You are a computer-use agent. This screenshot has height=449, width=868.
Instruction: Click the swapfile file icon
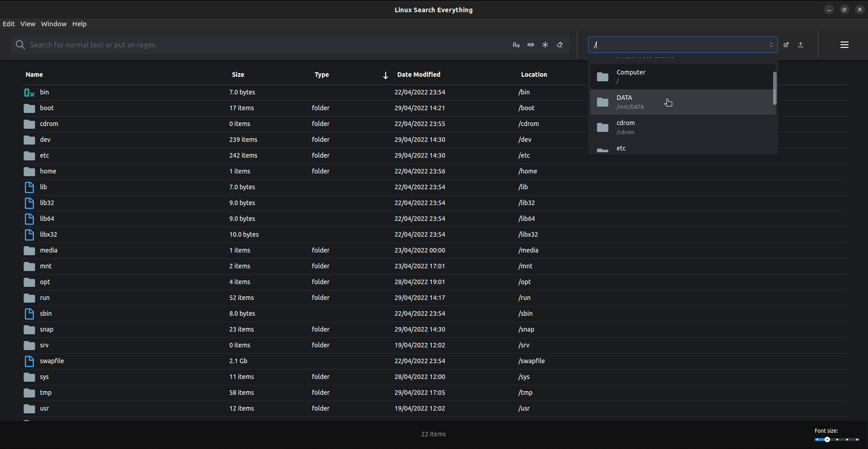[x=29, y=361]
